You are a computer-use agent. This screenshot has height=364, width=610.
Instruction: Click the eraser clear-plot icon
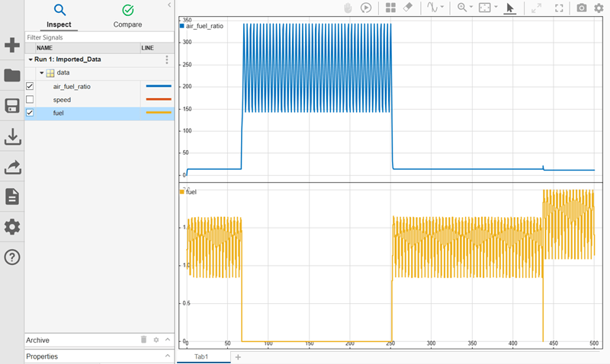coord(408,8)
